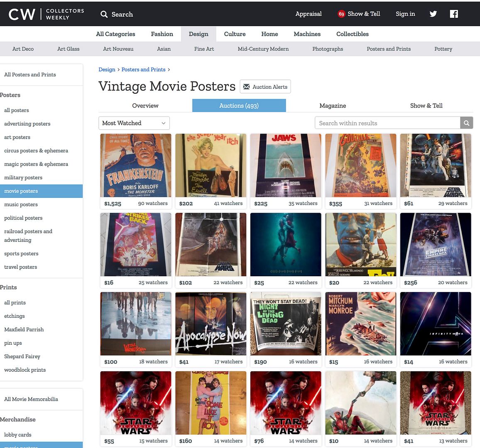Click the Posters and Prints breadcrumb
The image size is (480, 448).
pyautogui.click(x=143, y=69)
